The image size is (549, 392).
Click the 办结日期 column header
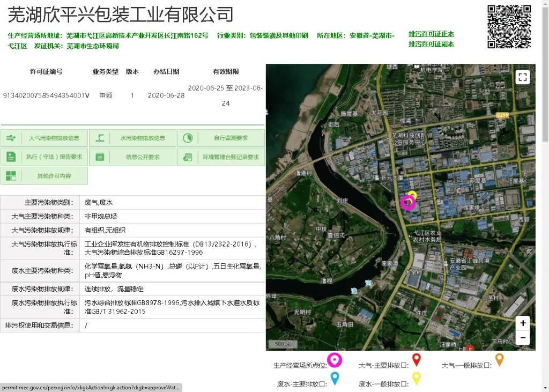[x=166, y=71]
